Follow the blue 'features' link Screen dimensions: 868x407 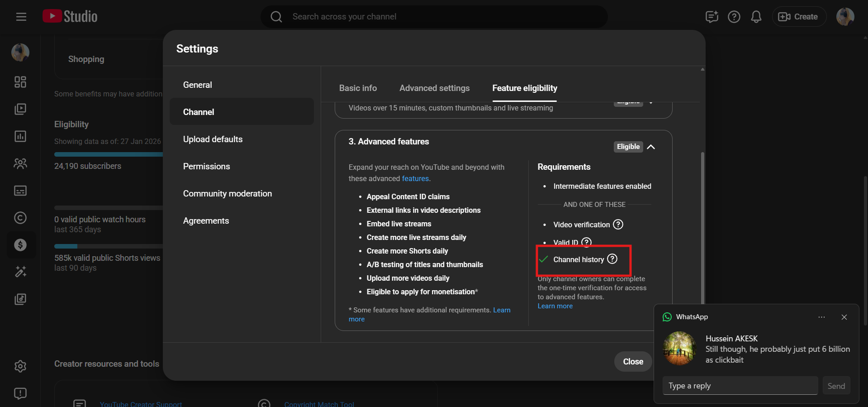415,179
